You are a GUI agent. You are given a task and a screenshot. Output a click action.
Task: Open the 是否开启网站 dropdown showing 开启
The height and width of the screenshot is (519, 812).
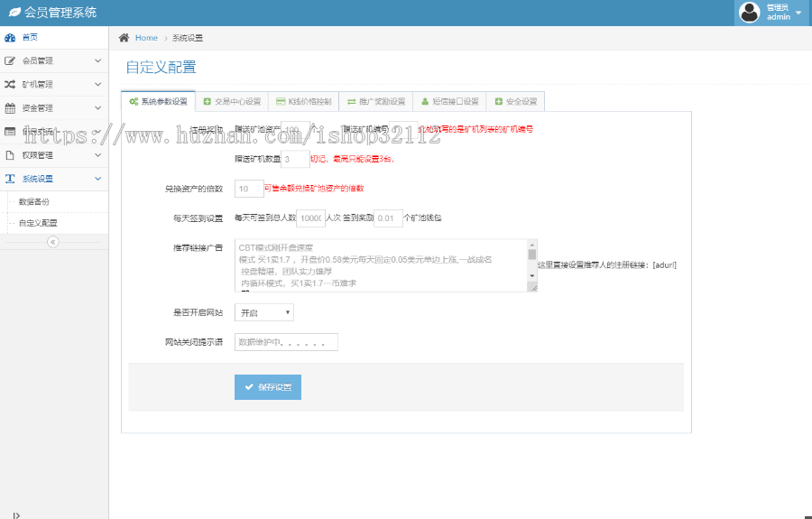(264, 312)
